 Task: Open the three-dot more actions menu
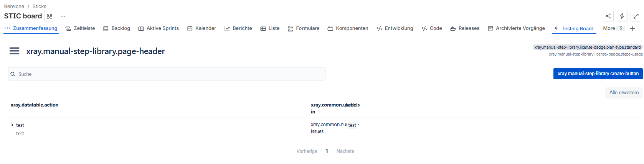(x=63, y=16)
